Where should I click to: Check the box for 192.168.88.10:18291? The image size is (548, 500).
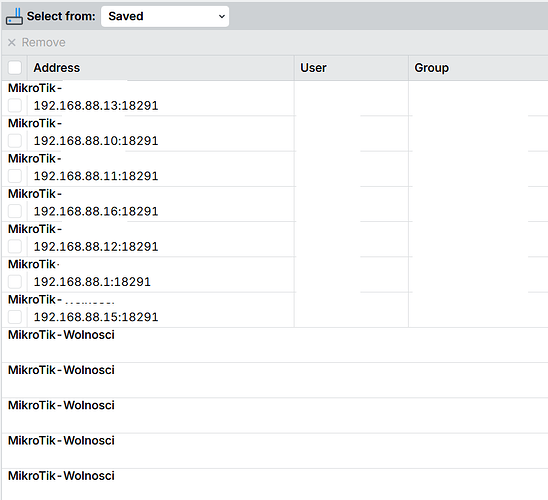[x=15, y=140]
